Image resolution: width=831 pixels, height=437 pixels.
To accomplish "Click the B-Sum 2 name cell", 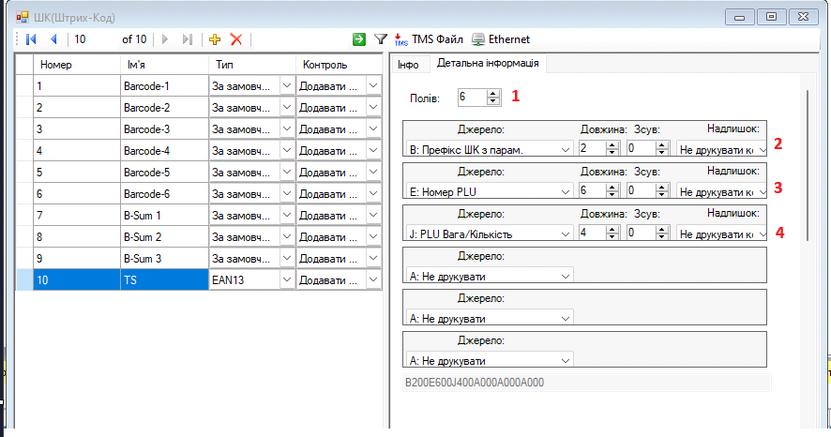I will pyautogui.click(x=163, y=238).
